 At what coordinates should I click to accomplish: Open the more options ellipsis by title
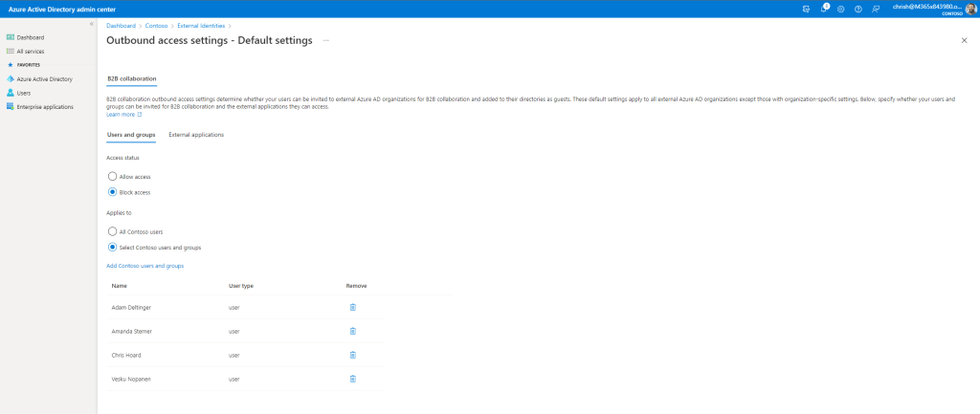[x=325, y=41]
